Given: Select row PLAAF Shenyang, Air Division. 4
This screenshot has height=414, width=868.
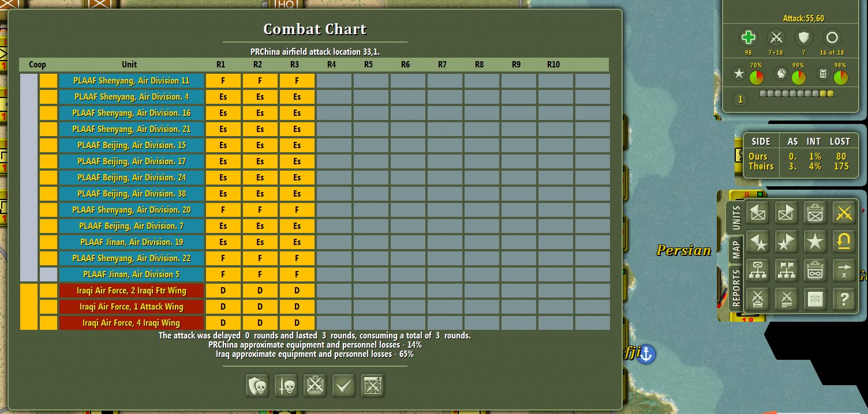Looking at the screenshot, I should tap(132, 97).
